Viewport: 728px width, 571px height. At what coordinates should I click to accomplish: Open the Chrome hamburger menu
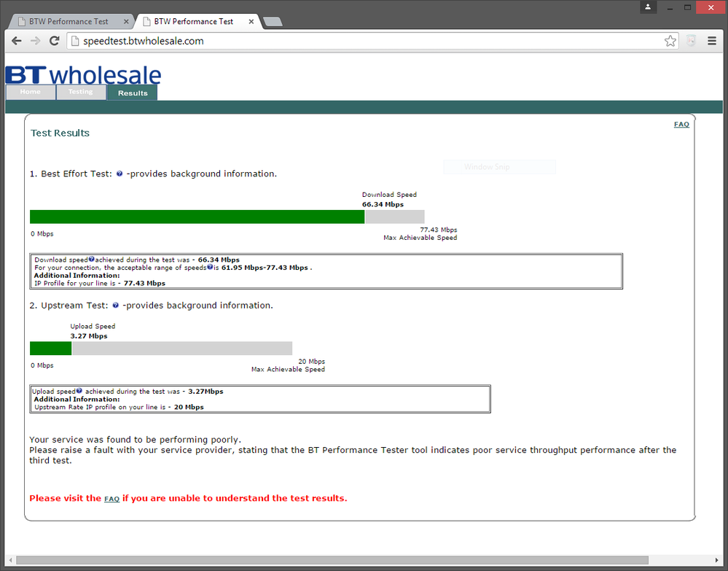click(x=712, y=41)
